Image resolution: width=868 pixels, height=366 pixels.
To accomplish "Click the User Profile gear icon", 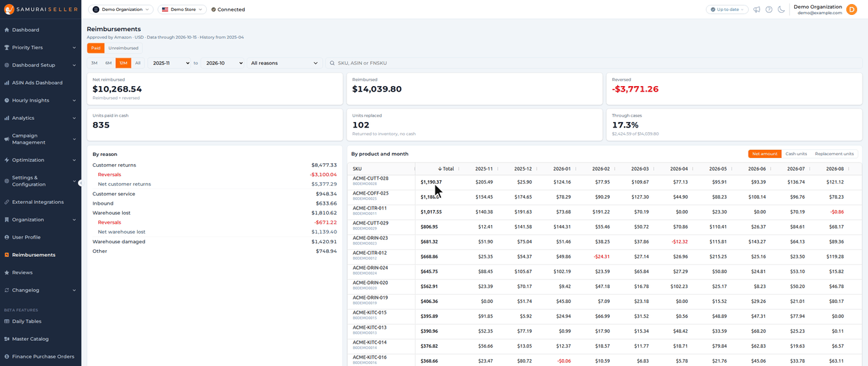I will click(7, 237).
